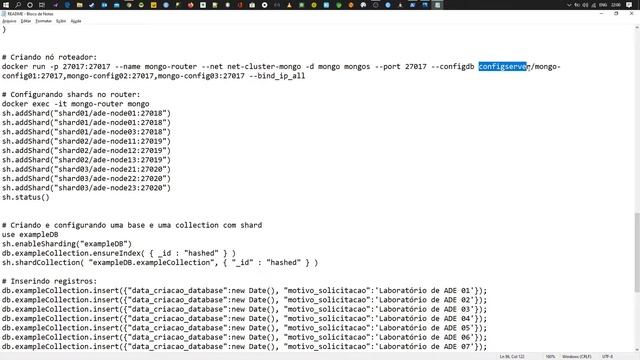Click insert line 'Laboratório de ADE 02'
Image resolution: width=640 pixels, height=360 pixels.
click(x=244, y=300)
